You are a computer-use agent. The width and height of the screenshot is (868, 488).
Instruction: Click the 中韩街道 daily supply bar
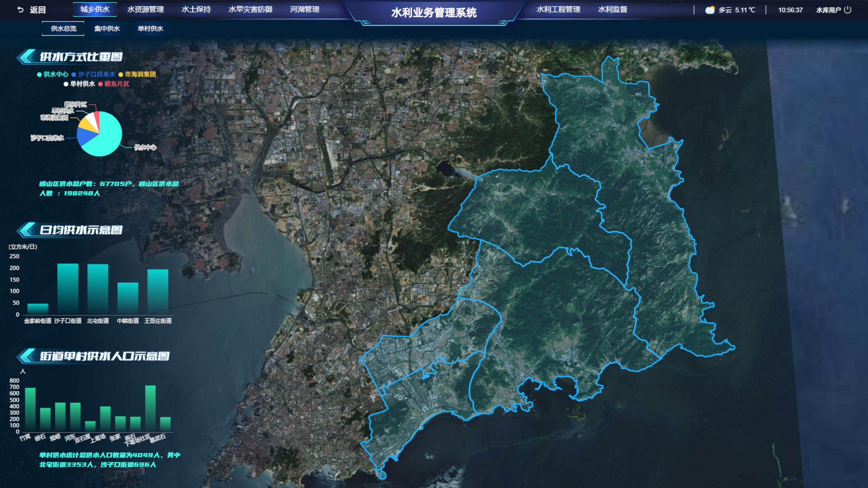click(x=128, y=298)
